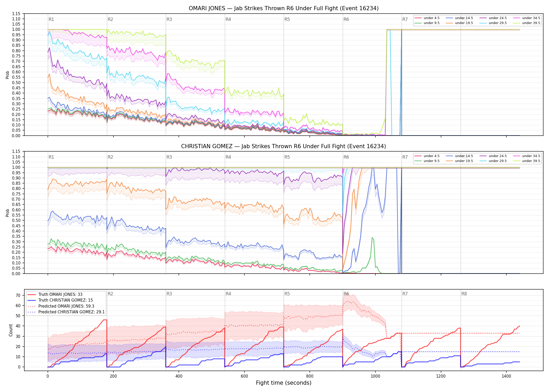Click the R1 round marker in Omari Jones chart
Image resolution: width=549 pixels, height=392 pixels.
click(51, 19)
